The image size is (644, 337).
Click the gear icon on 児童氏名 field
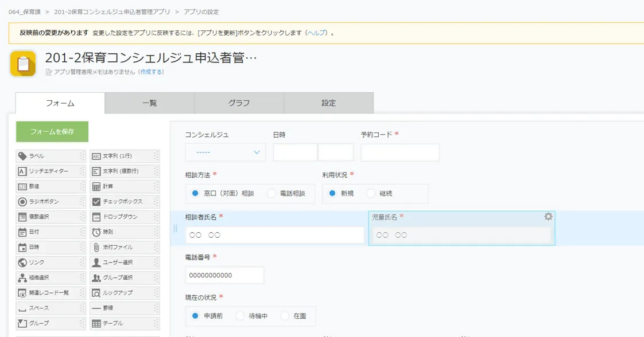tap(548, 217)
